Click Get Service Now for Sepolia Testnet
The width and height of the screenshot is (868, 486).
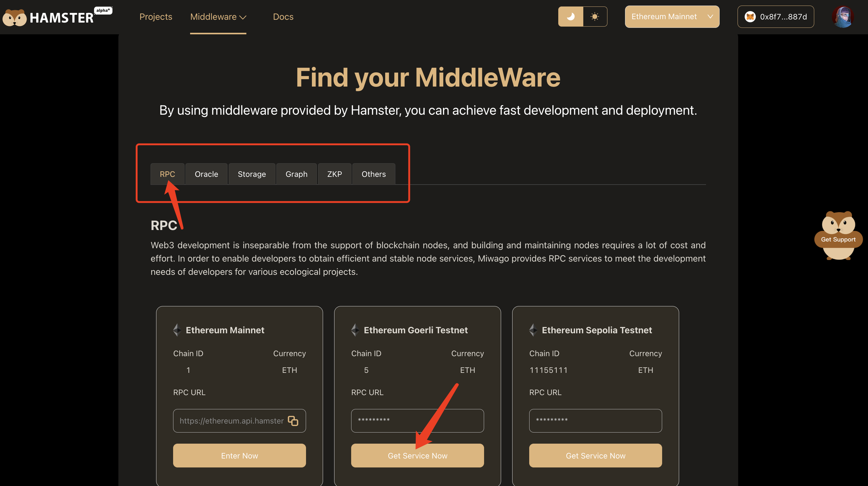(x=595, y=455)
